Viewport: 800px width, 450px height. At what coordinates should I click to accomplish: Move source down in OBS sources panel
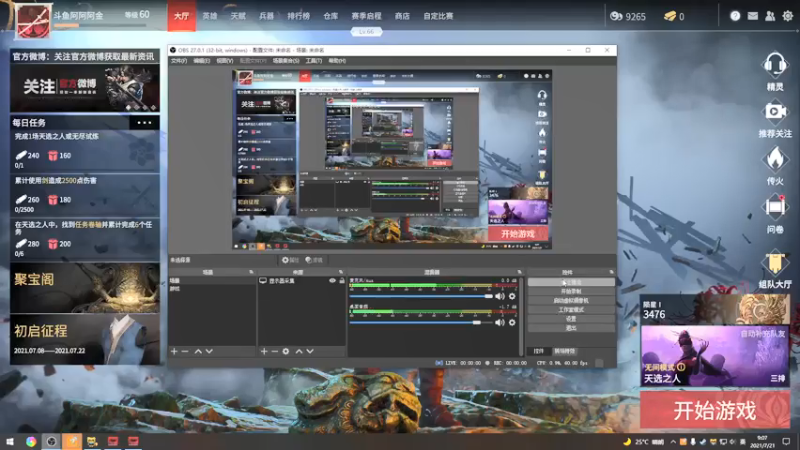[310, 352]
